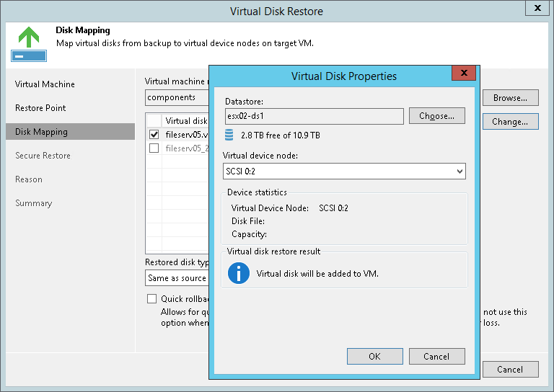Click Choose to pick a datastore
Screen dimensions: 554x392
click(x=436, y=116)
